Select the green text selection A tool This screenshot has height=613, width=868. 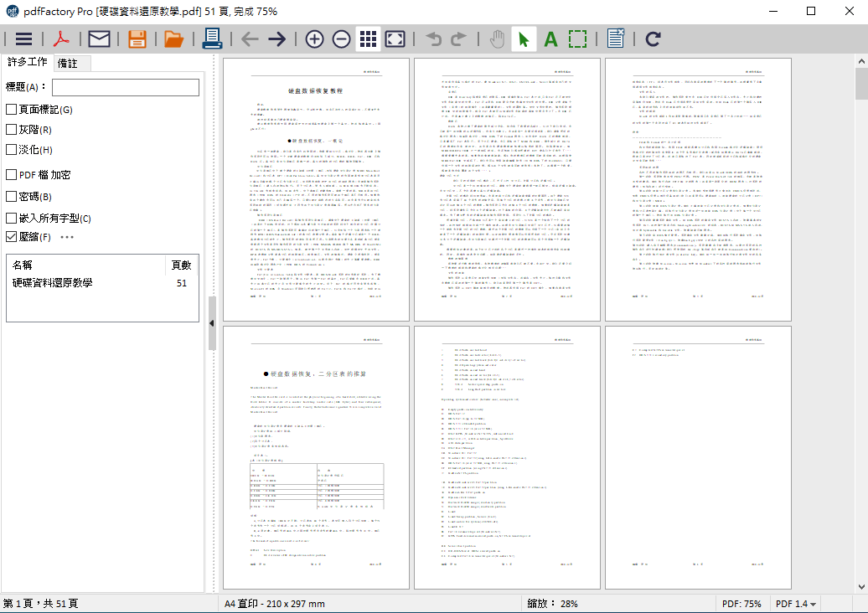pyautogui.click(x=550, y=39)
